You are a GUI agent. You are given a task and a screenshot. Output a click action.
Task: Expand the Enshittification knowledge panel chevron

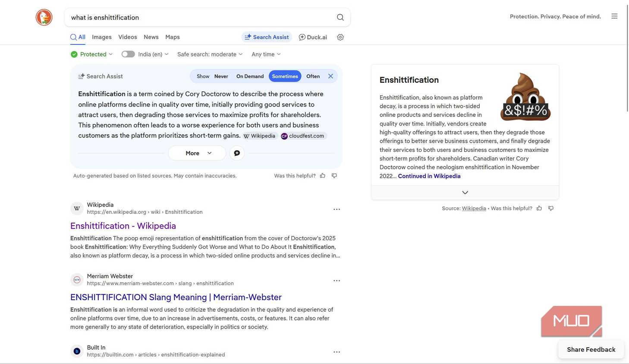click(x=465, y=193)
